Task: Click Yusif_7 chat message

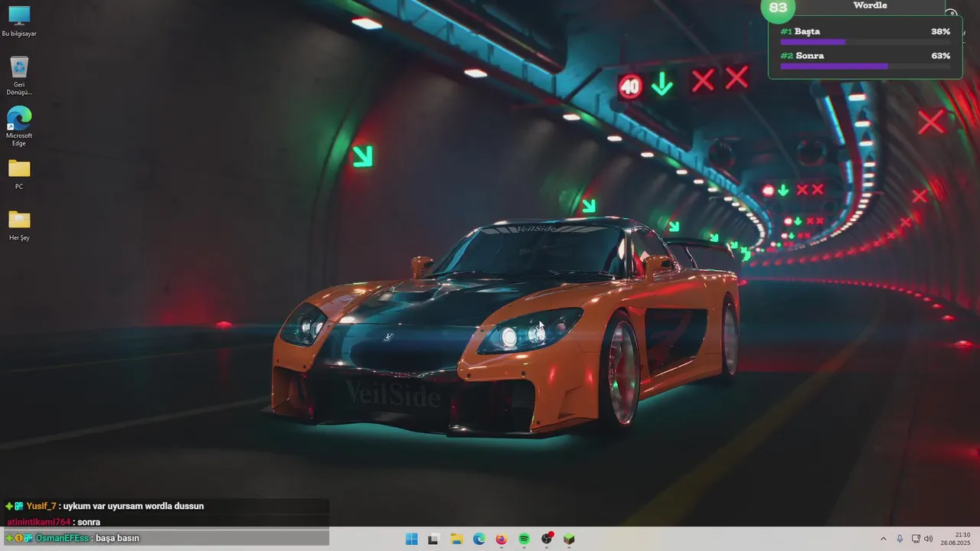Action: (105, 506)
